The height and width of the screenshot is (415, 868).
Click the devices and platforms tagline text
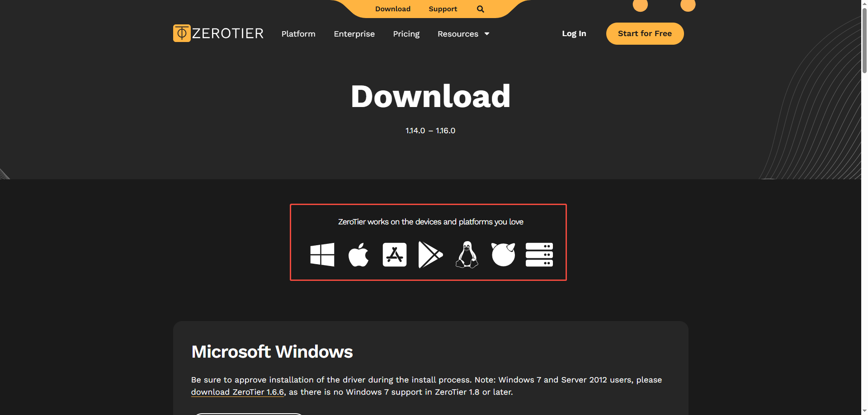[431, 222]
